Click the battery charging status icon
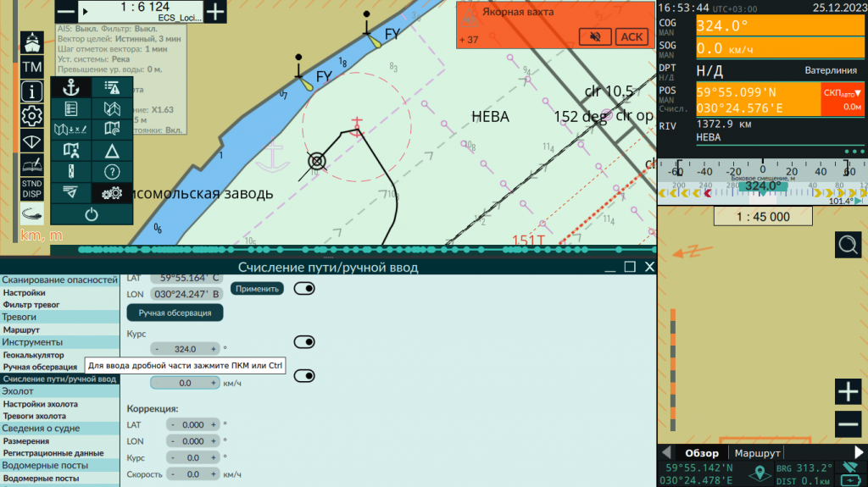This screenshot has width=868, height=487. (850, 480)
